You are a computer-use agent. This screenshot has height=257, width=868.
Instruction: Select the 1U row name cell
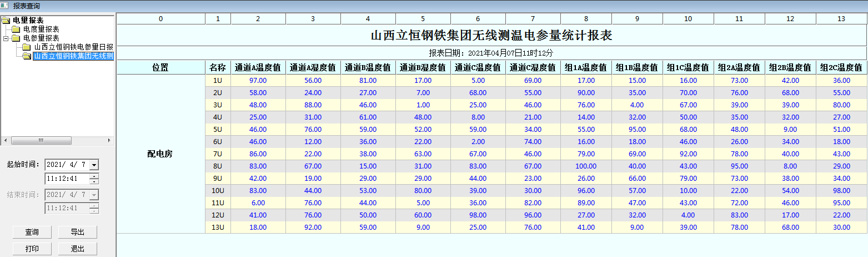click(218, 80)
